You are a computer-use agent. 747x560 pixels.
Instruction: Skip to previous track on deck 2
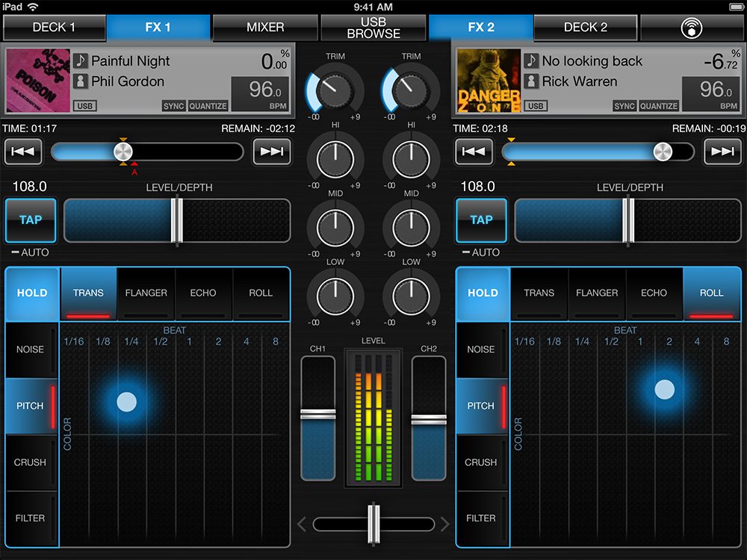(474, 152)
